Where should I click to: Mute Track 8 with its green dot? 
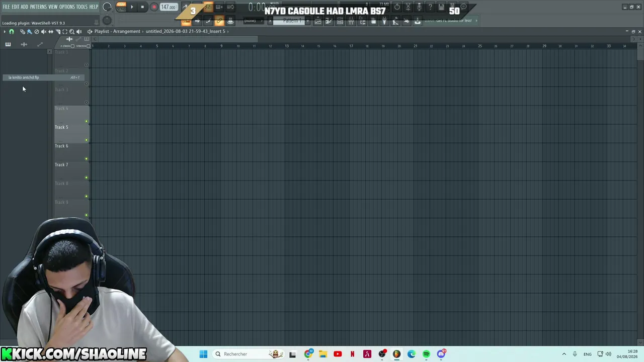coord(87,196)
